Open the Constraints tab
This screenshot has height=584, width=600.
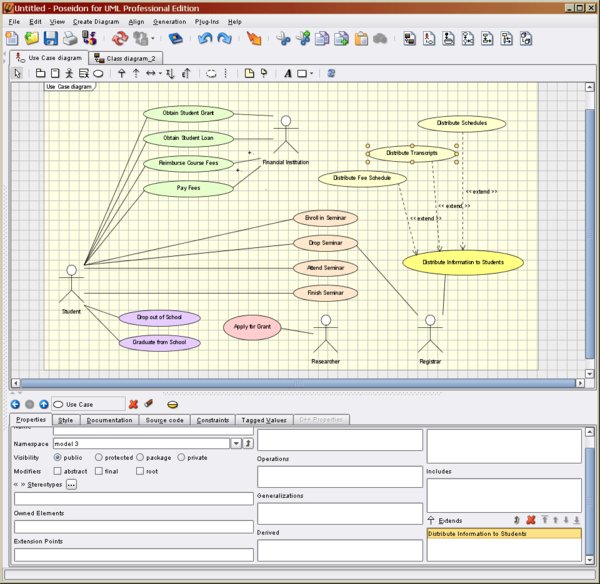(213, 420)
